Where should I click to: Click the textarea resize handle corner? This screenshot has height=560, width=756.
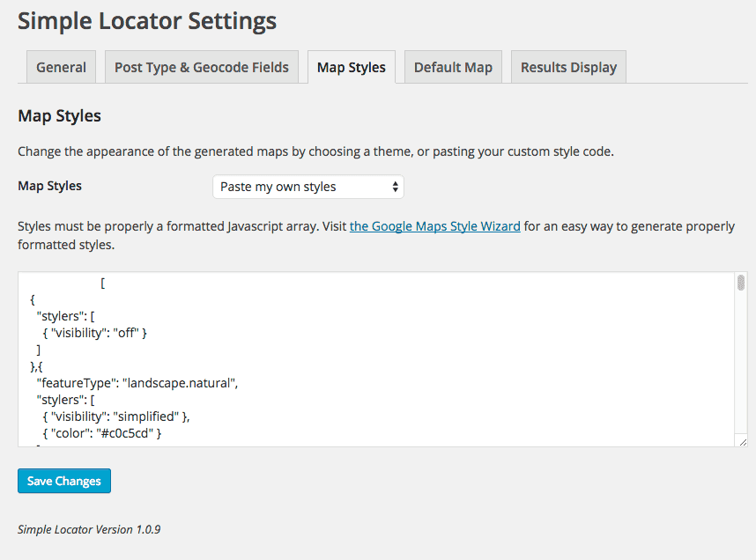click(x=742, y=441)
